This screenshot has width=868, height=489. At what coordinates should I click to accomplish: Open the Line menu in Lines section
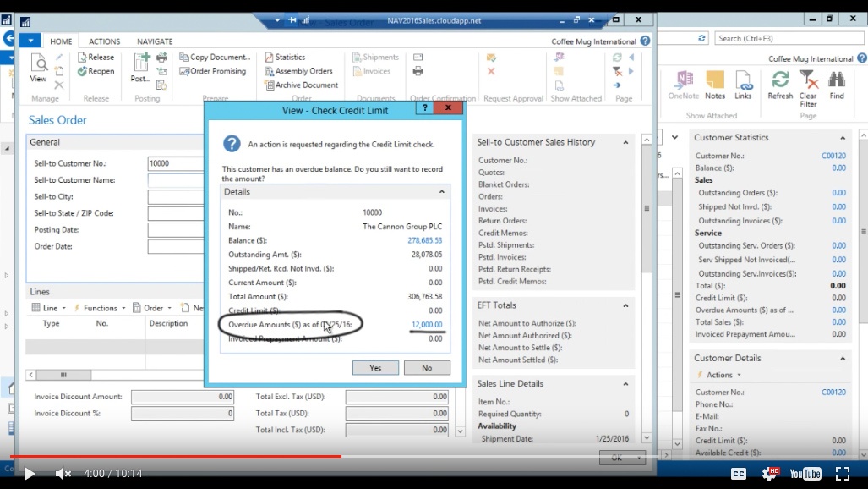click(x=49, y=308)
